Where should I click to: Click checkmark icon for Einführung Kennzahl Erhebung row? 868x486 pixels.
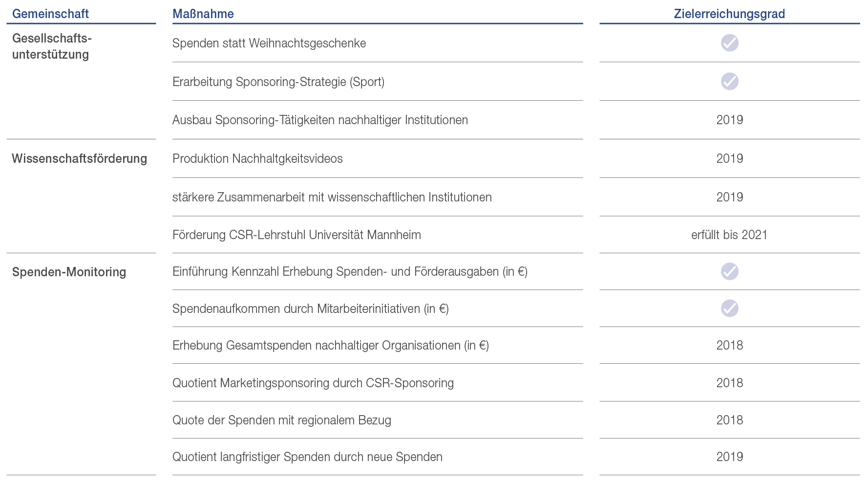[729, 271]
